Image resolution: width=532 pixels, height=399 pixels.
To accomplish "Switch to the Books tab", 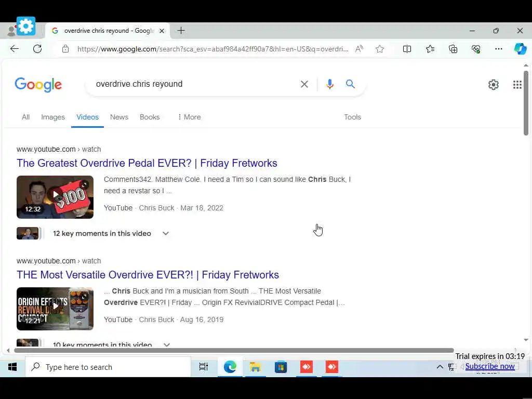I will pos(150,117).
